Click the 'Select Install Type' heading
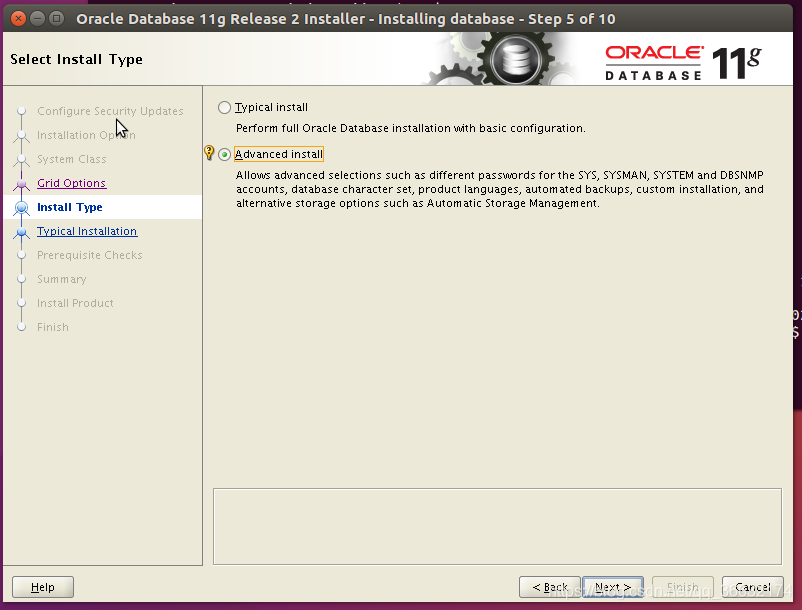The height and width of the screenshot is (610, 802). click(76, 59)
